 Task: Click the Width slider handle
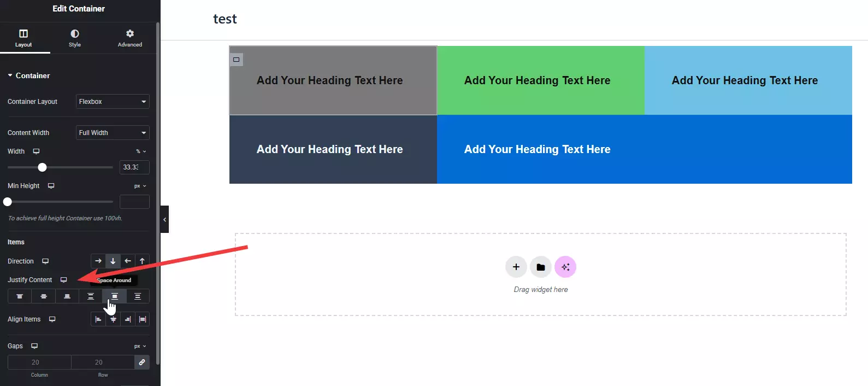click(42, 167)
